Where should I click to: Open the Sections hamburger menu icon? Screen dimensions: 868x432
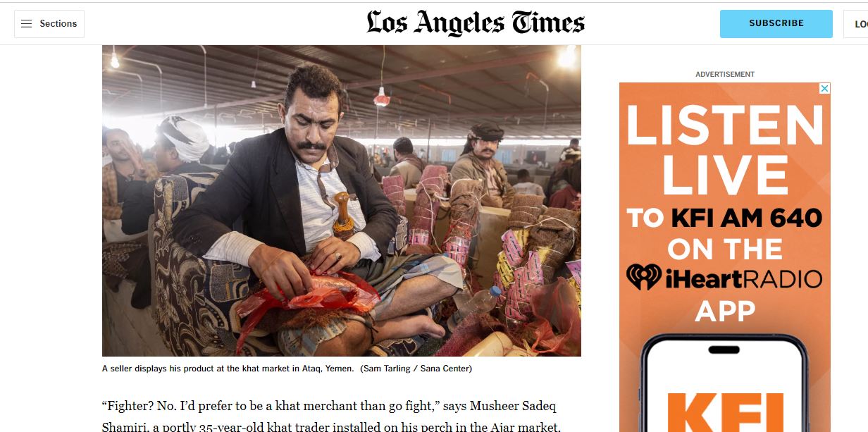27,24
